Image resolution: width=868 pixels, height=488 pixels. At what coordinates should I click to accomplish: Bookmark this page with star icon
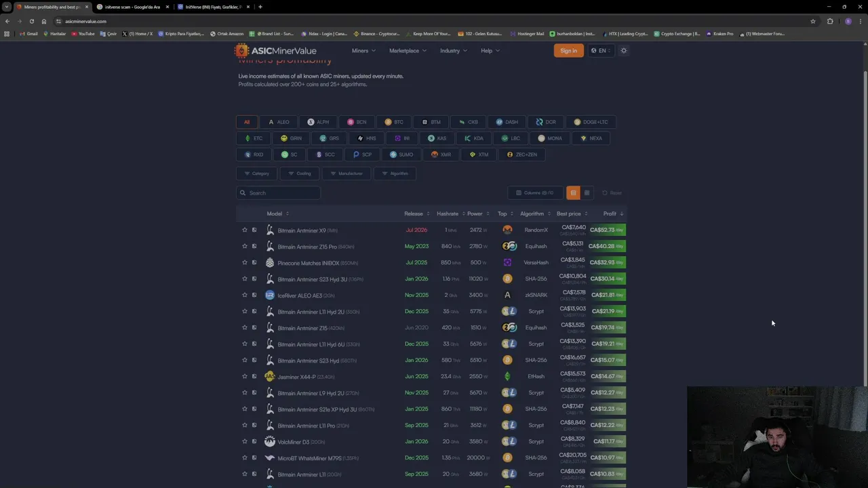813,21
